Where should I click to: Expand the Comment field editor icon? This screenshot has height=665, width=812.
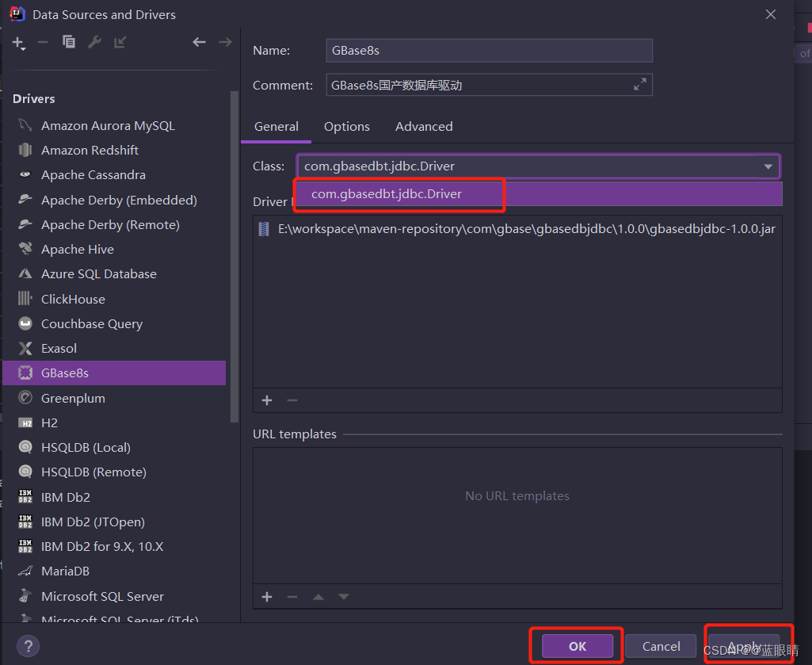tap(640, 85)
